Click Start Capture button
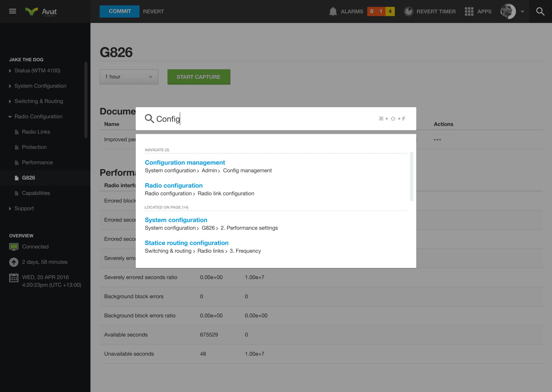The height and width of the screenshot is (392, 552). pyautogui.click(x=199, y=77)
